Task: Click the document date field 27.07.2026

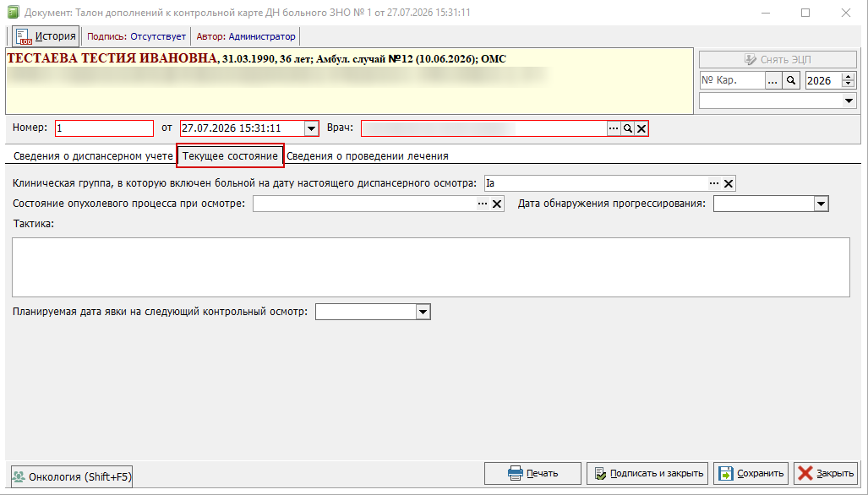Action: coord(242,128)
